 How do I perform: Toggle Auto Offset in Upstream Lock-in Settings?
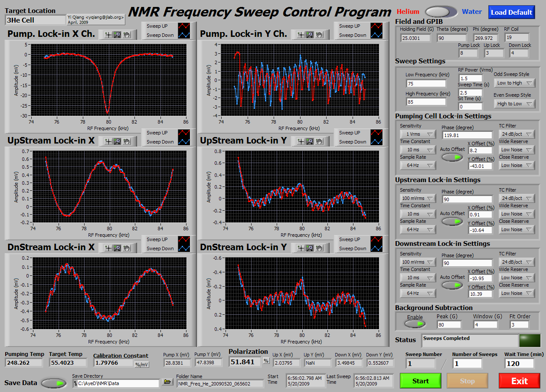click(452, 221)
